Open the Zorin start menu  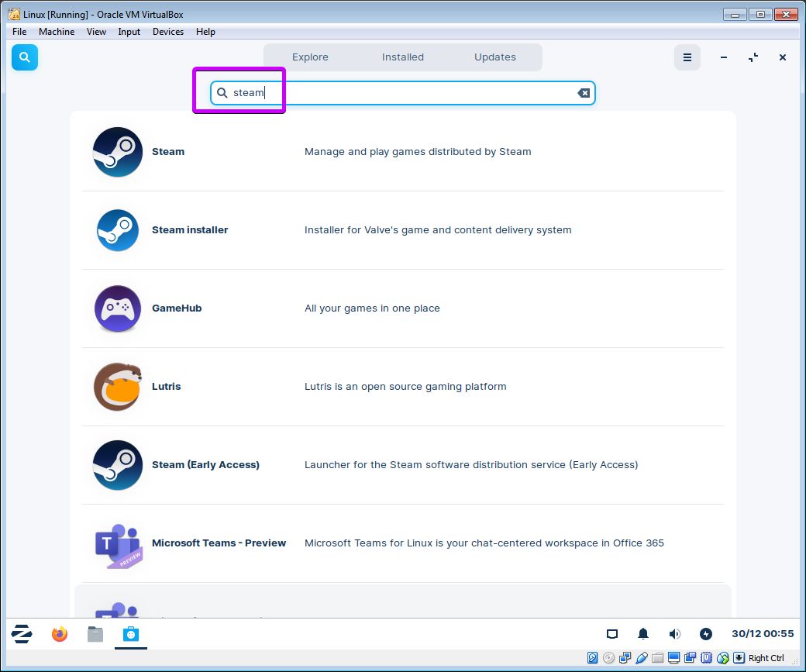tap(22, 634)
